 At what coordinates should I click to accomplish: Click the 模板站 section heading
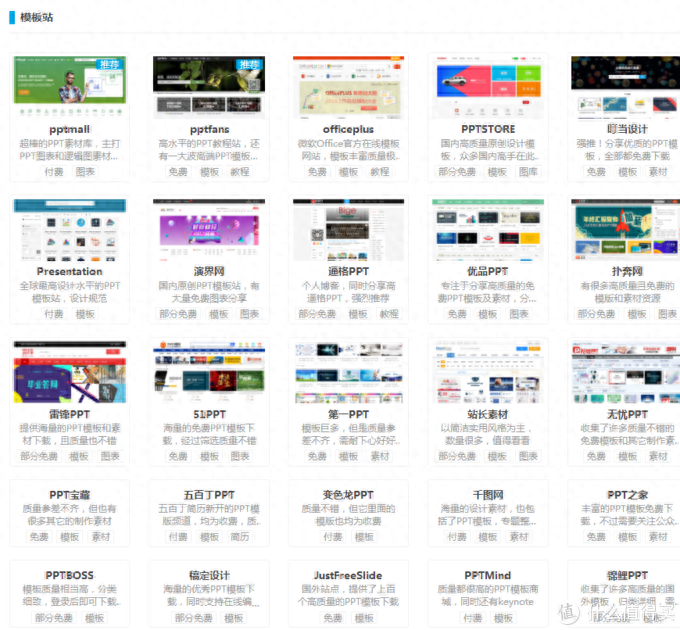(36, 17)
